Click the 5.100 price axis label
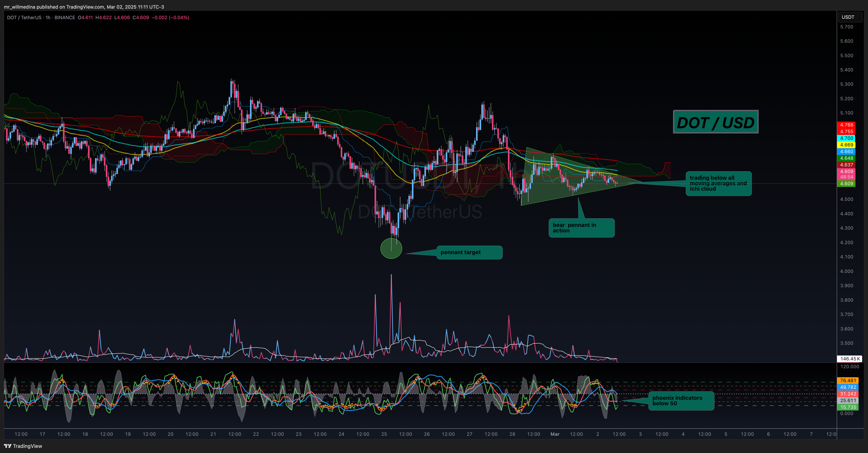This screenshot has height=453, width=868. pos(847,113)
